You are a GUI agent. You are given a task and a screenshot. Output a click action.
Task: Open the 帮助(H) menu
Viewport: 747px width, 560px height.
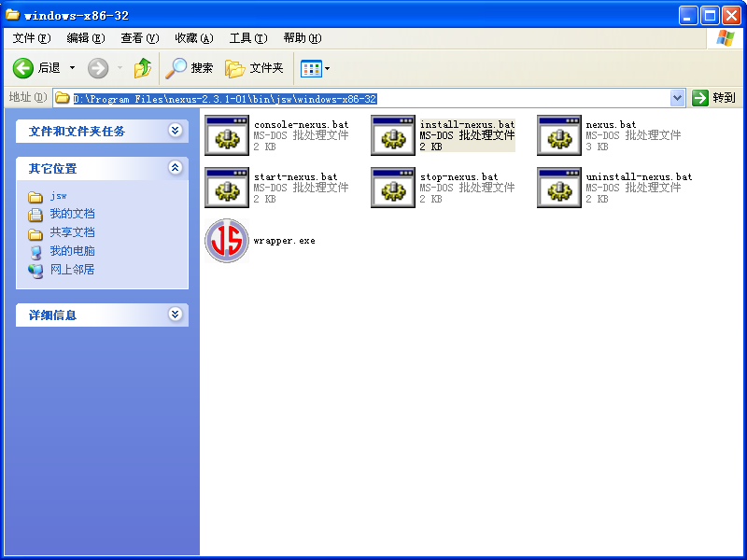pyautogui.click(x=302, y=38)
